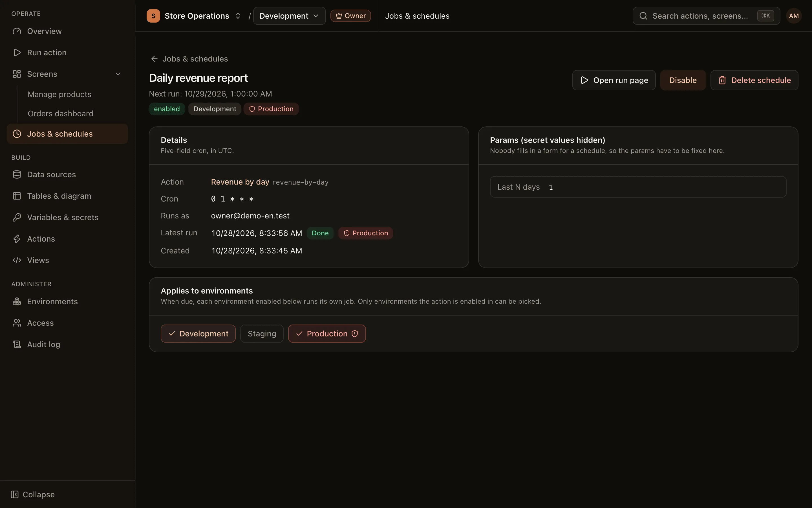Click the Screens grid icon
This screenshot has width=812, height=508.
(x=17, y=74)
